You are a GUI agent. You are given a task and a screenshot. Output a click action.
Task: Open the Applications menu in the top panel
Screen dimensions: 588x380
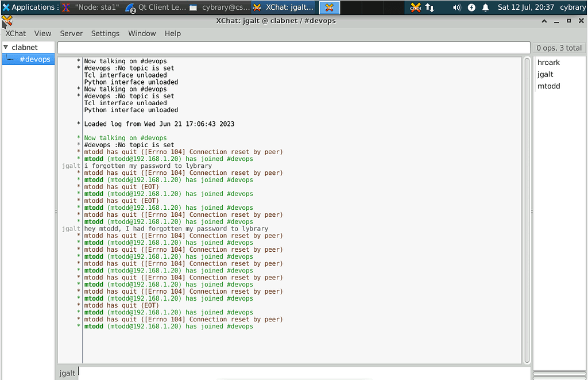tap(29, 7)
